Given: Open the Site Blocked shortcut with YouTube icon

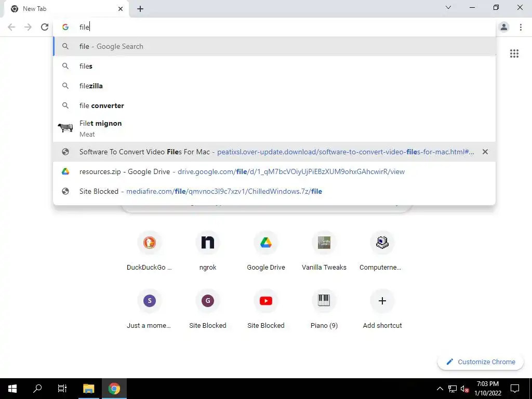Looking at the screenshot, I should pos(266,309).
